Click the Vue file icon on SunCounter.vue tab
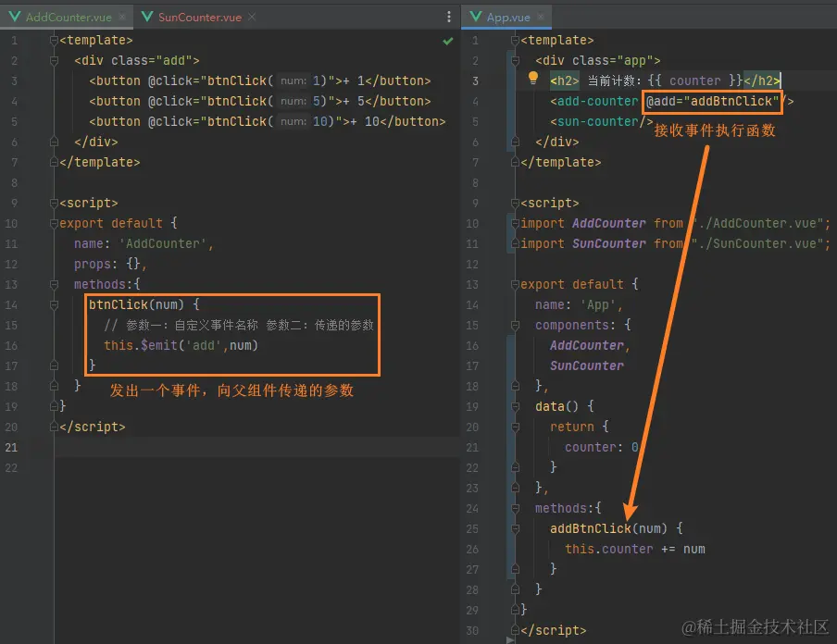Image resolution: width=837 pixels, height=644 pixels. click(147, 17)
